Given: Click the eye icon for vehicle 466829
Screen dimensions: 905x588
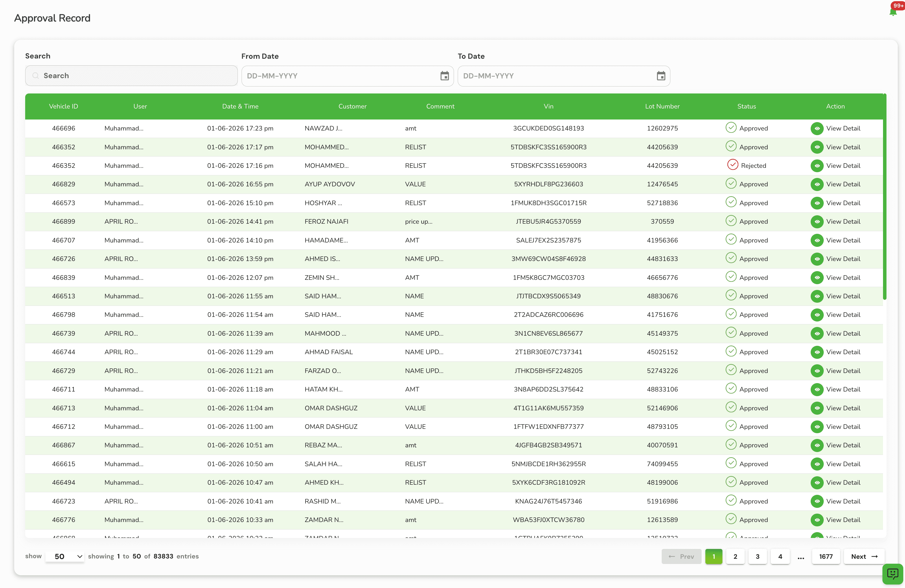Looking at the screenshot, I should pos(817,184).
